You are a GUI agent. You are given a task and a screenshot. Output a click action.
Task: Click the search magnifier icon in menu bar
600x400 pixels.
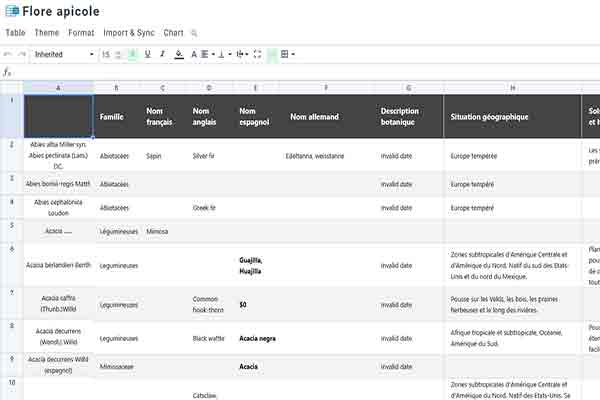(194, 33)
